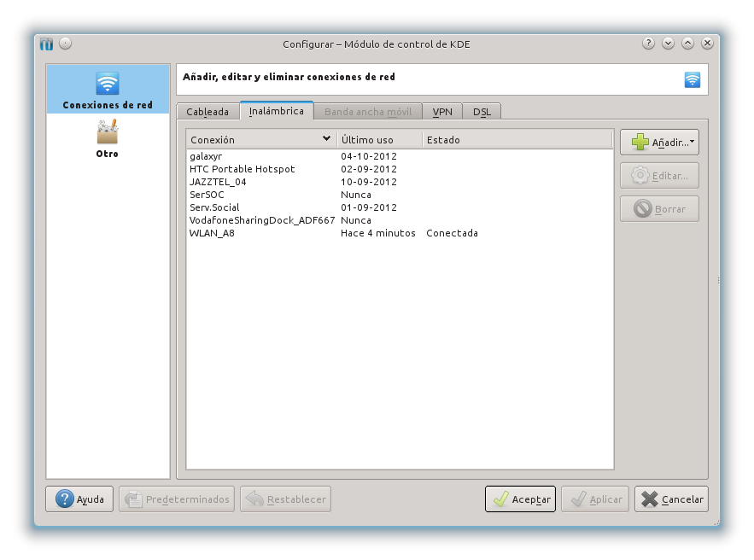Click the Conectada status cell
This screenshot has width=754, height=560.
coord(452,233)
